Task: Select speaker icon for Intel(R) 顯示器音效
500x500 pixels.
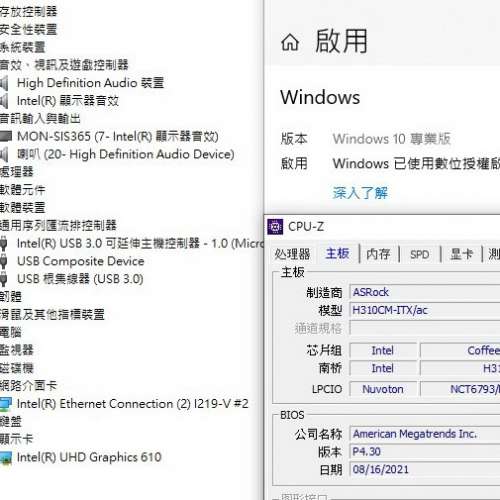Action: [x=4, y=101]
